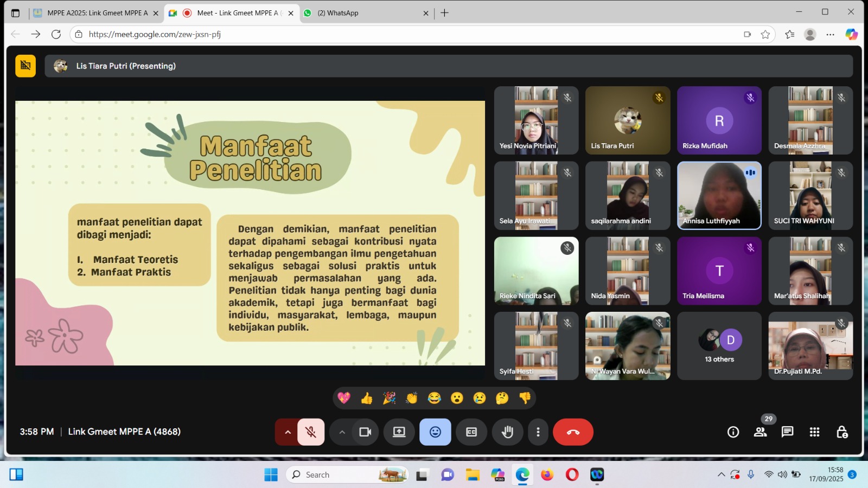Expand video settings arrow beside camera
This screenshot has width=868, height=488.
342,432
